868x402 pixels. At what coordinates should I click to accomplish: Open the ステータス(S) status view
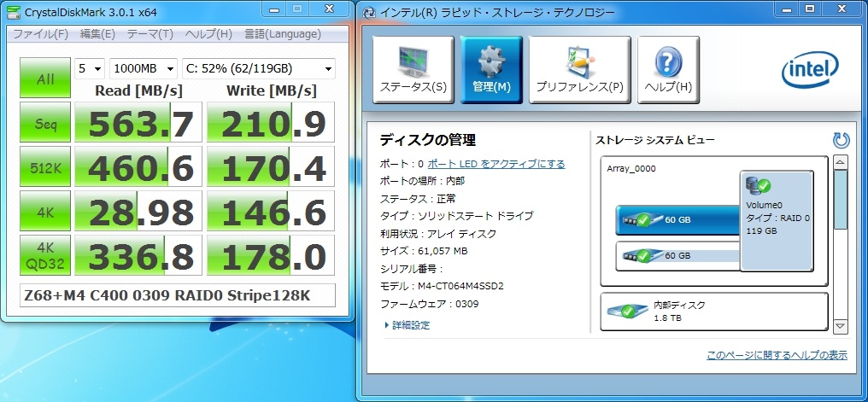pyautogui.click(x=413, y=70)
